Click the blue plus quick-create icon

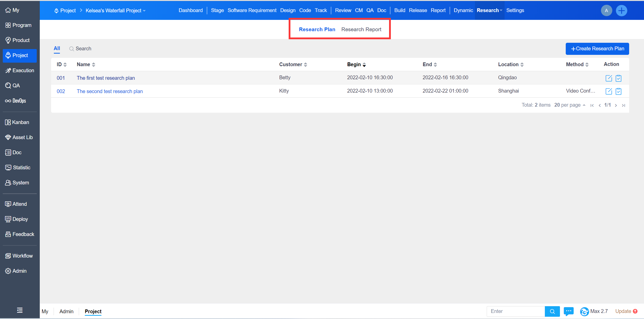(621, 11)
